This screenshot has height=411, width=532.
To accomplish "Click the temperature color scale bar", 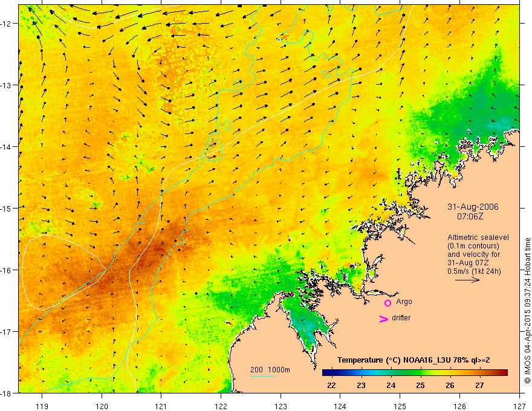I will [415, 373].
